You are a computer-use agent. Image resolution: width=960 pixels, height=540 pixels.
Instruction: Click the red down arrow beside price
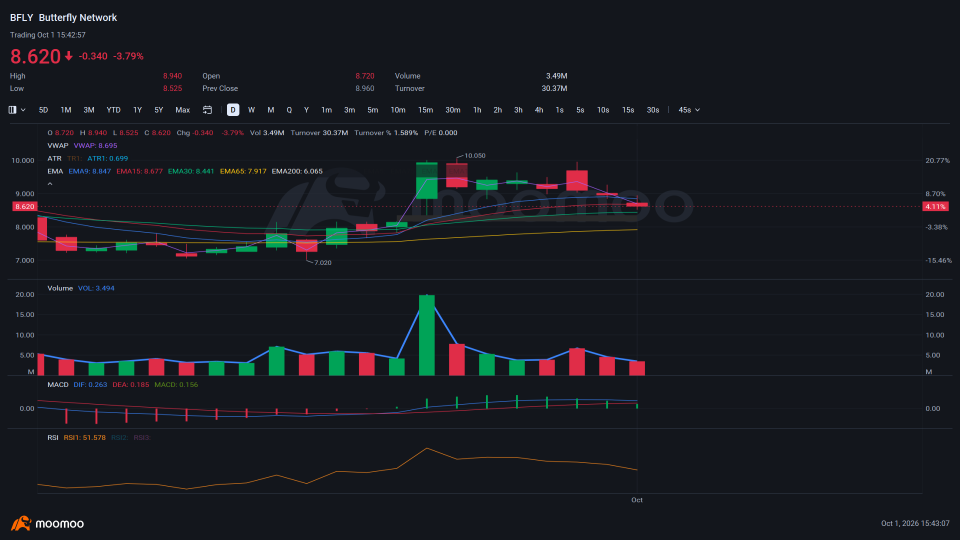[69, 56]
